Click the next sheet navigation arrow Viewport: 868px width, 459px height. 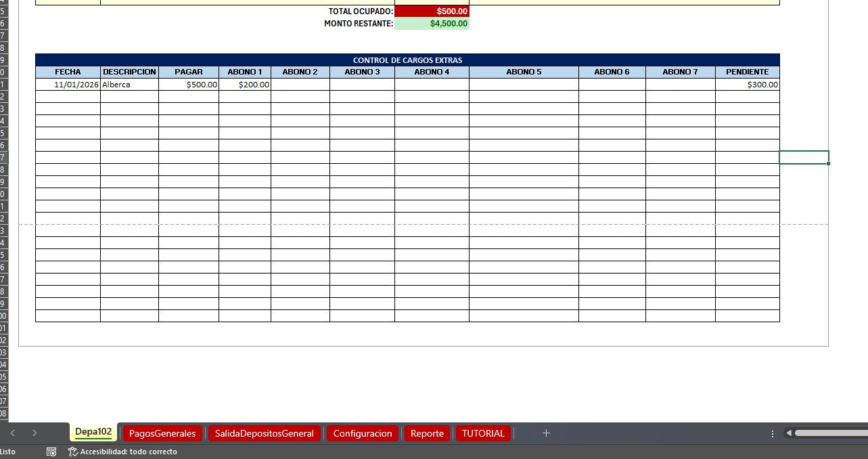pyautogui.click(x=34, y=433)
